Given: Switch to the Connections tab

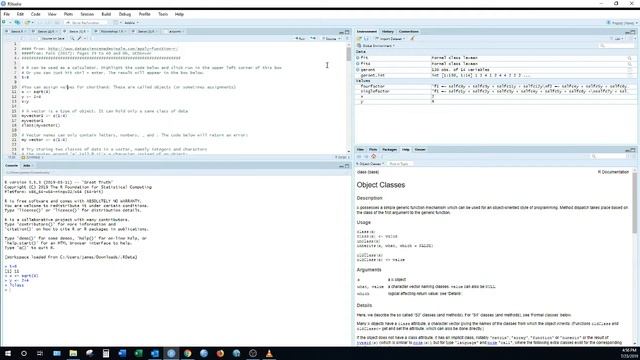Looking at the screenshot, I should [x=409, y=31].
